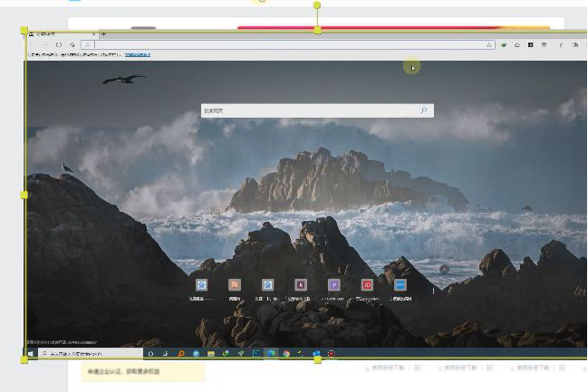
Task: Click inside the new tab search box
Action: [x=317, y=110]
